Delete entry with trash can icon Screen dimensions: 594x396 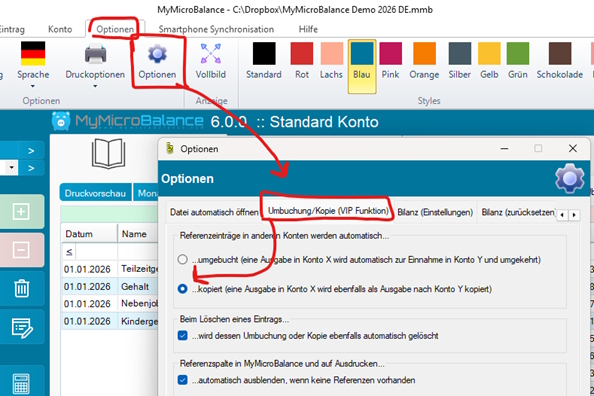(x=22, y=289)
